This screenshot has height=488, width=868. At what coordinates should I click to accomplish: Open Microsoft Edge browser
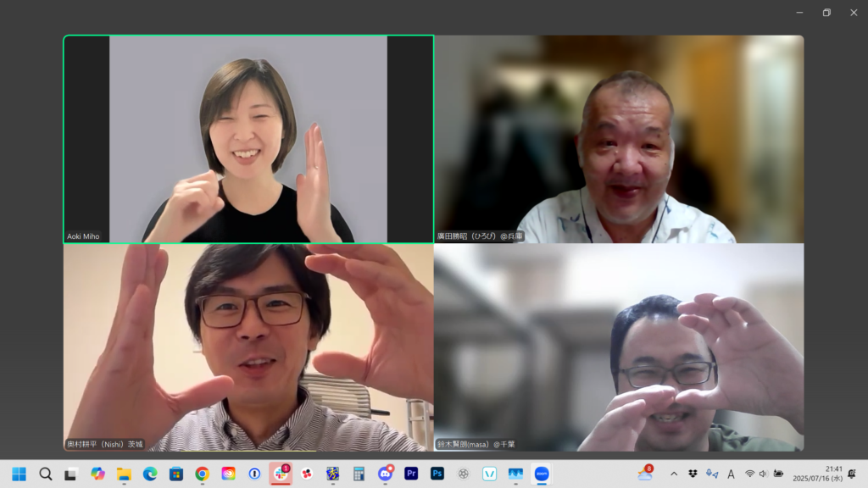point(150,474)
